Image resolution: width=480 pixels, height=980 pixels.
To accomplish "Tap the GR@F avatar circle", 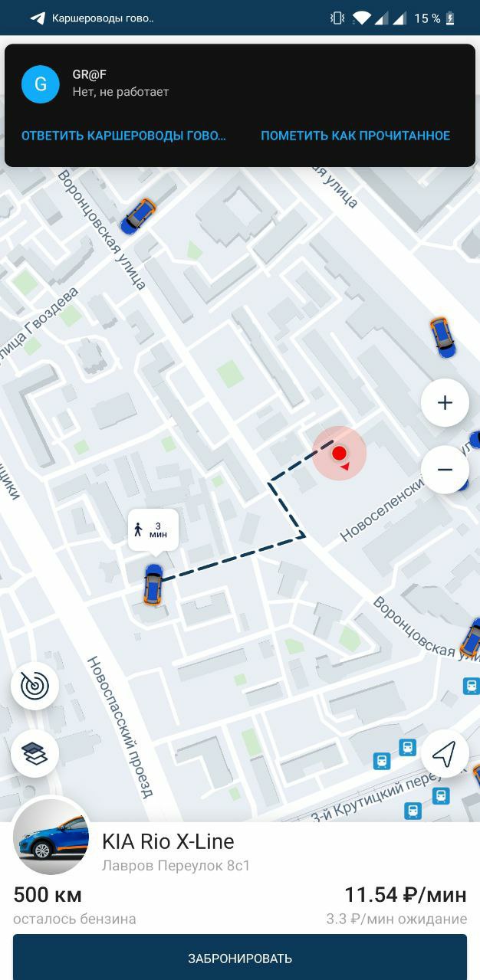I will (x=41, y=84).
